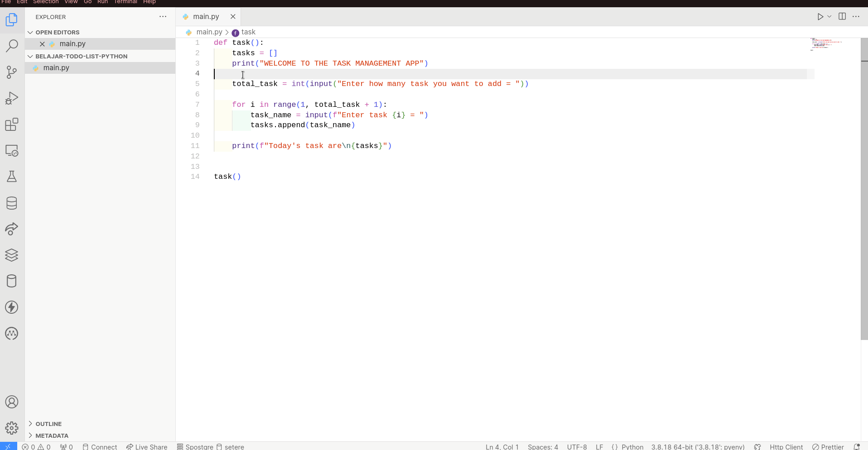Click the Python language mode button

click(x=632, y=446)
